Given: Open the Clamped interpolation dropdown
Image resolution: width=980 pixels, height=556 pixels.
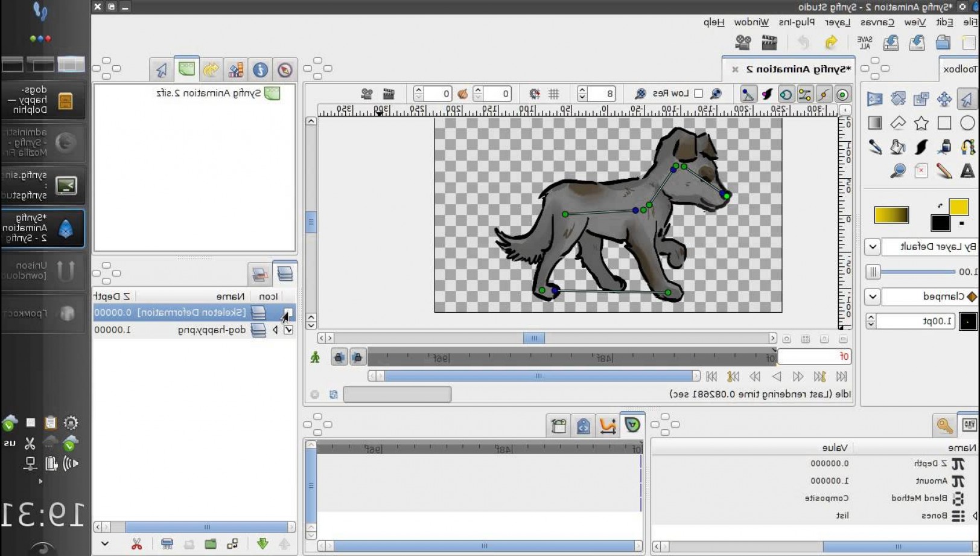Looking at the screenshot, I should click(873, 296).
